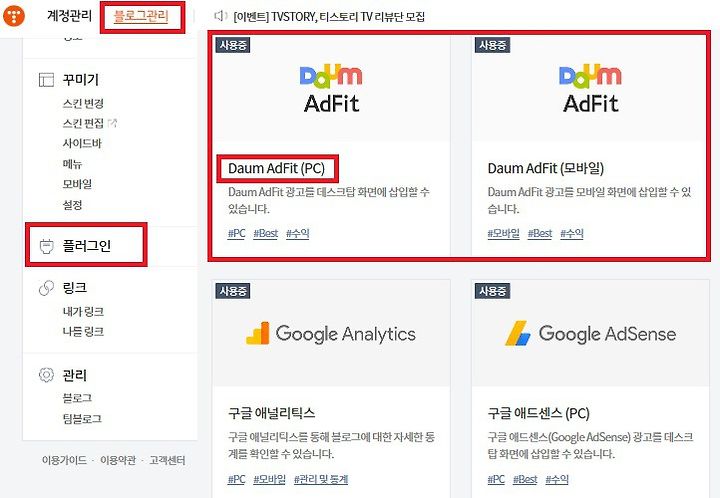Click the Google AdSense logo
Image resolution: width=720 pixels, height=498 pixels.
591,334
